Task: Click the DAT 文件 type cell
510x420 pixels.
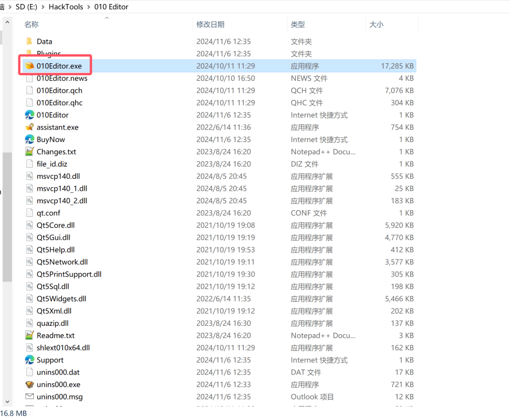Action: 306,372
